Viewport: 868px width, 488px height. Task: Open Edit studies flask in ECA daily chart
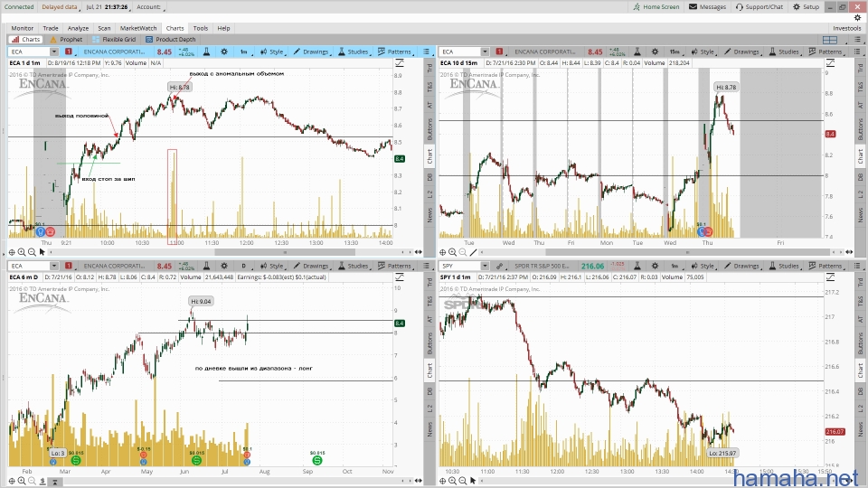[x=206, y=266]
